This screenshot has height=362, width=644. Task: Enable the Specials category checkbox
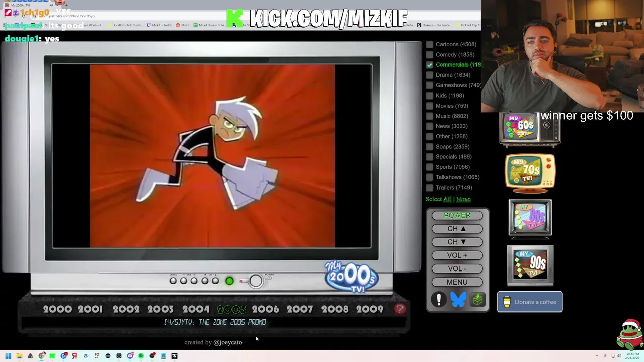click(x=429, y=157)
